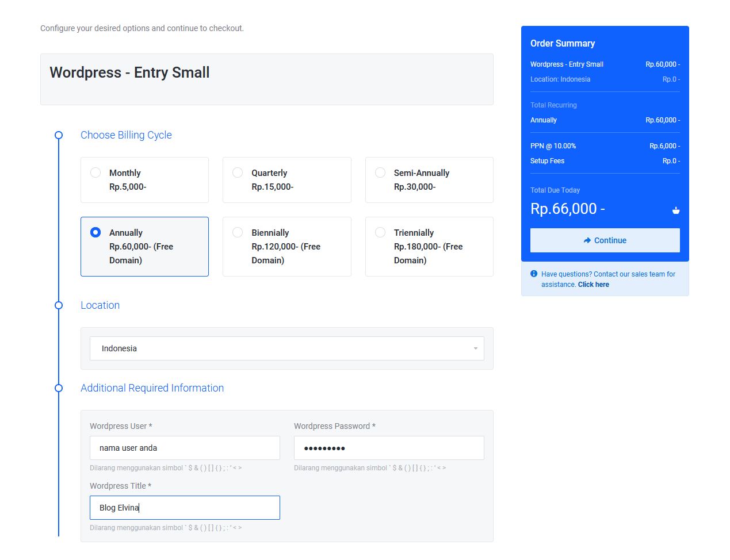
Task: Open the Indonesia location dropdown
Action: [286, 348]
